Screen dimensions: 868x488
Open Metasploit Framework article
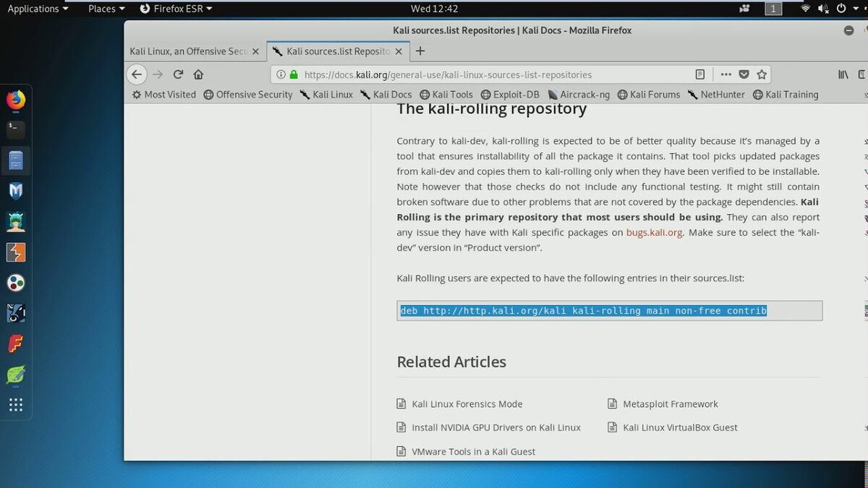point(671,404)
